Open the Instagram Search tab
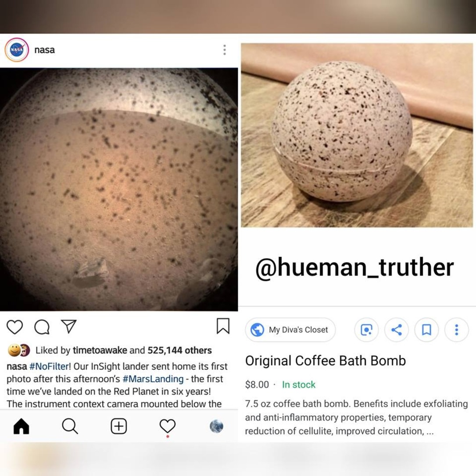476x476 pixels. point(70,426)
